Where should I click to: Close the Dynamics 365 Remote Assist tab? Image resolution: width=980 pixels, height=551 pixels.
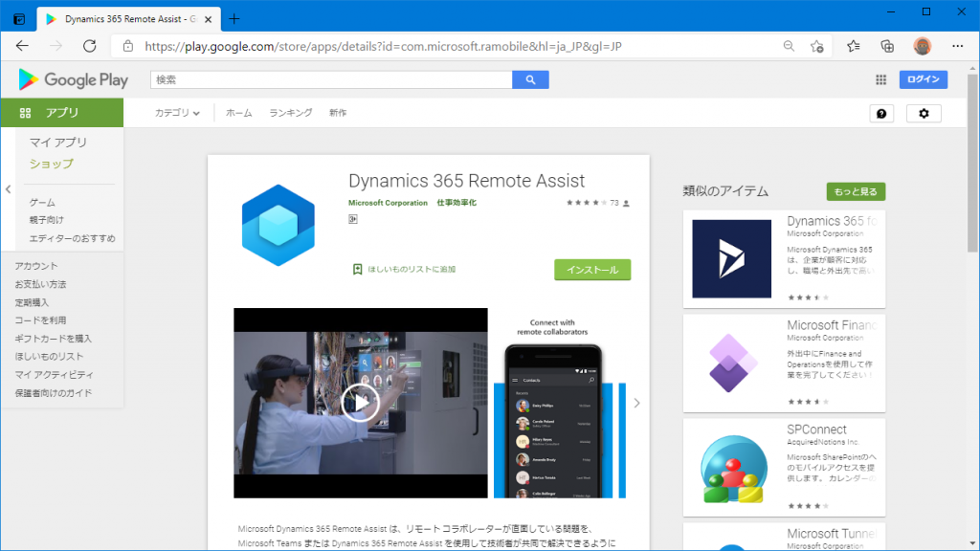click(x=208, y=19)
